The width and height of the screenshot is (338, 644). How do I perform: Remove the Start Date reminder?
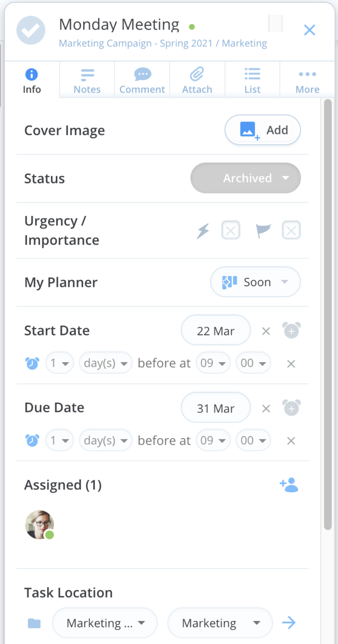click(x=291, y=363)
